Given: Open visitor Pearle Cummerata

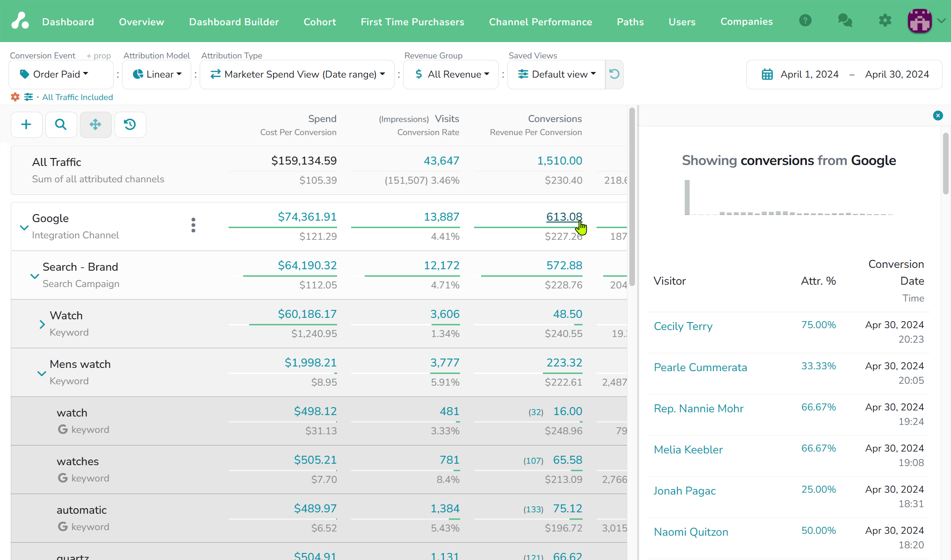Looking at the screenshot, I should (700, 367).
